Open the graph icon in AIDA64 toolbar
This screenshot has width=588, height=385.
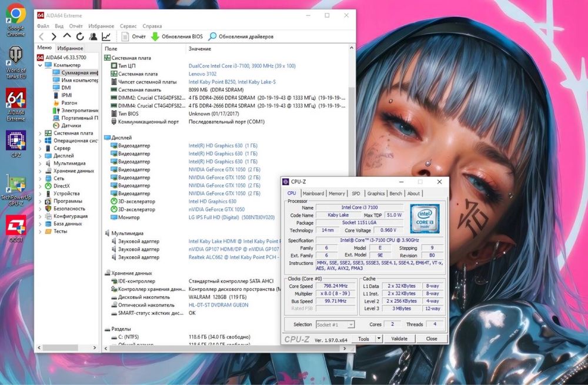pos(106,36)
